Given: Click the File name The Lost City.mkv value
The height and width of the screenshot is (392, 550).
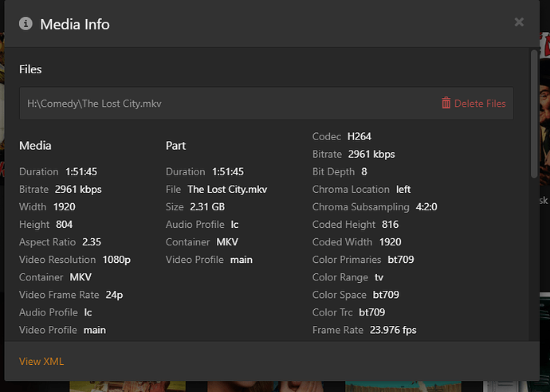Looking at the screenshot, I should coord(227,190).
